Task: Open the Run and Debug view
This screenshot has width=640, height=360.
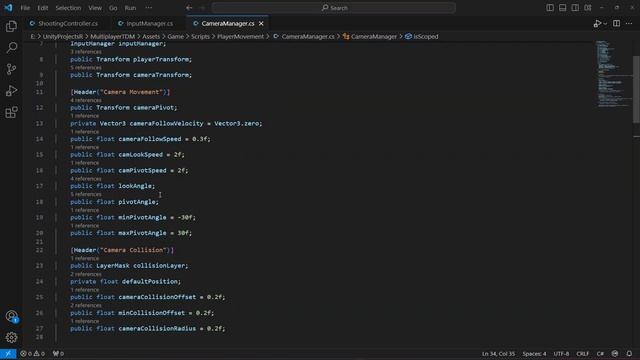Action: tap(11, 91)
